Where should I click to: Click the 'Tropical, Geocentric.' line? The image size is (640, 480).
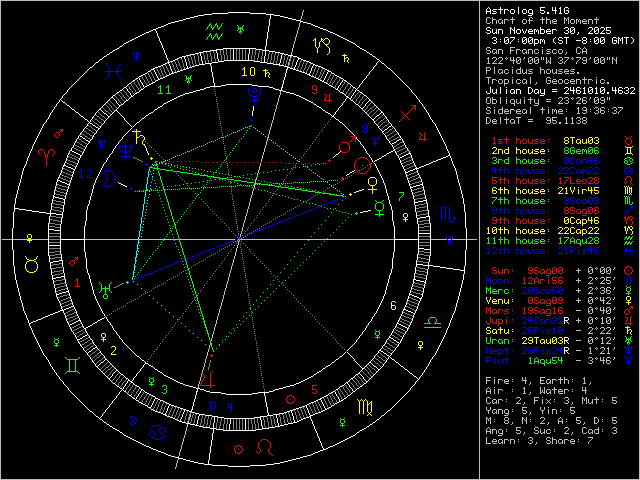tap(548, 81)
